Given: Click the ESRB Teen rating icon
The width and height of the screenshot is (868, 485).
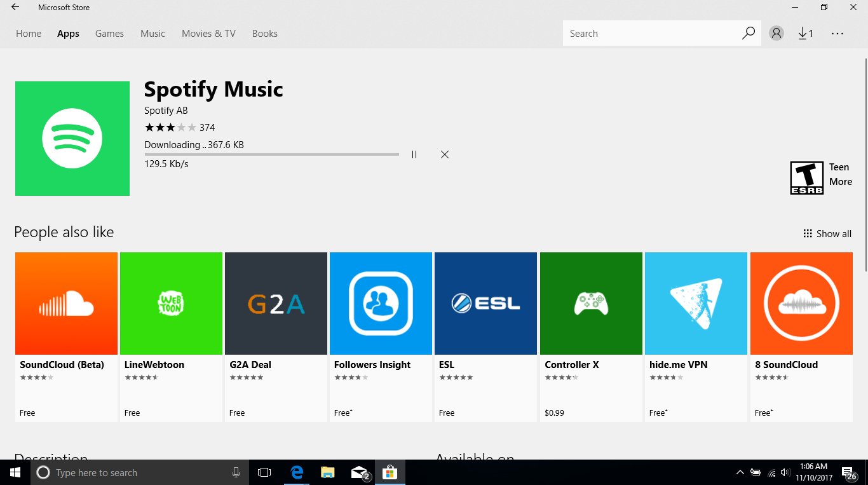Looking at the screenshot, I should point(806,177).
